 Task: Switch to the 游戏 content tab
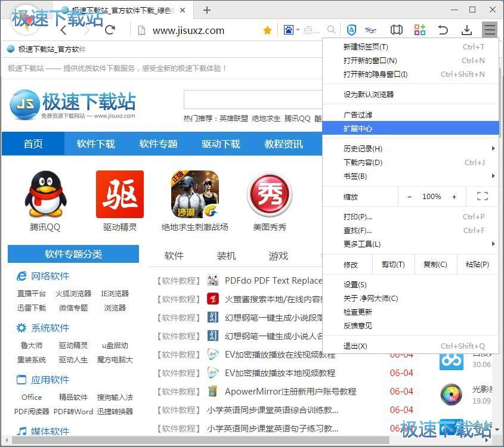[279, 256]
